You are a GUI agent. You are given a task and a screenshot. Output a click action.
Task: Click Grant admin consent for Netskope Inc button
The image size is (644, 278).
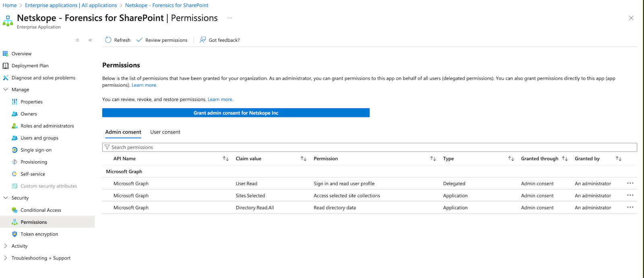(236, 113)
